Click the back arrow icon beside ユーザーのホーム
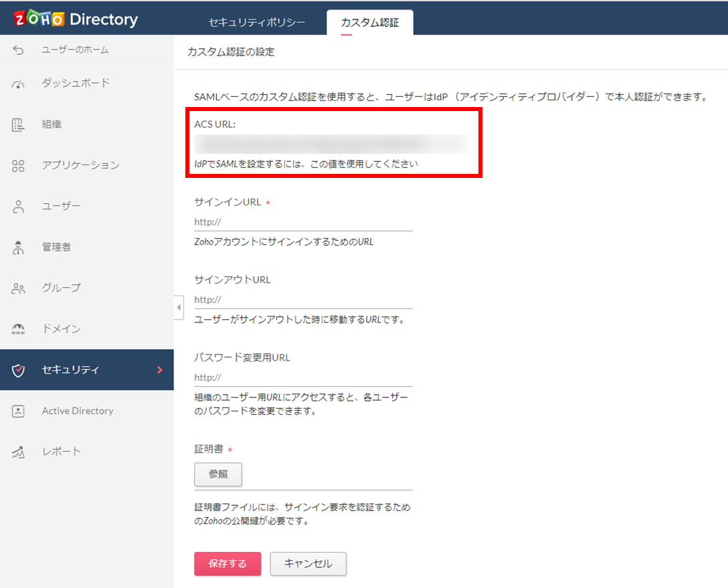728x588 pixels. [19, 50]
